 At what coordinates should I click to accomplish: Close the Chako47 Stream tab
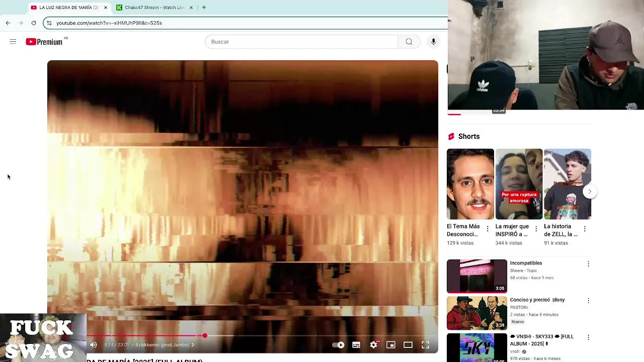point(191,8)
